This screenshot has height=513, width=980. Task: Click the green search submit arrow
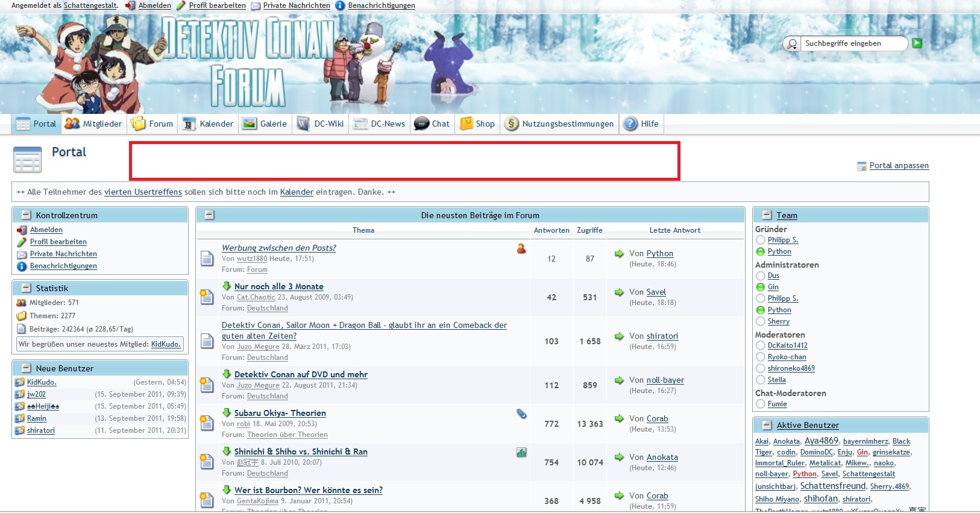point(917,43)
